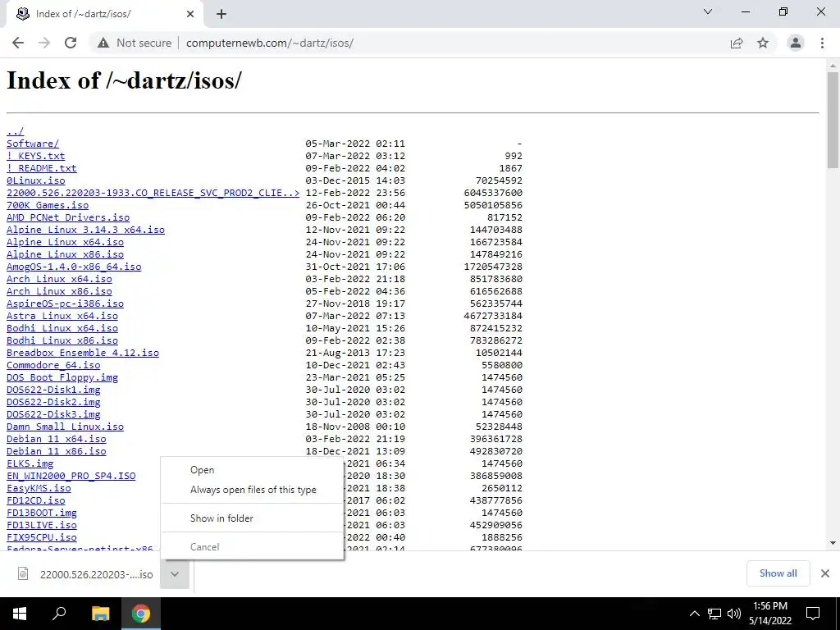Choose Open in the download context menu
This screenshot has width=840, height=630.
pos(252,470)
